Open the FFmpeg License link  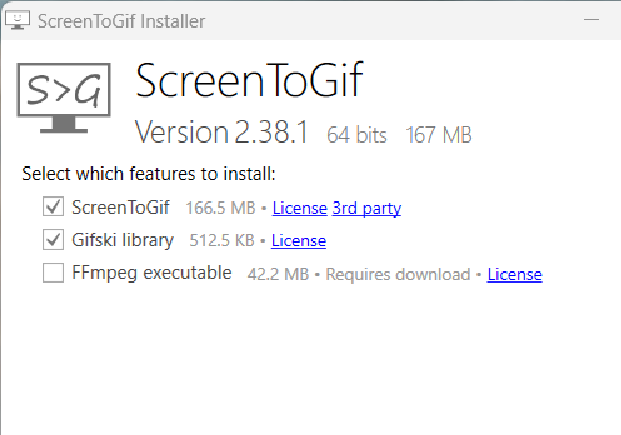(x=514, y=274)
